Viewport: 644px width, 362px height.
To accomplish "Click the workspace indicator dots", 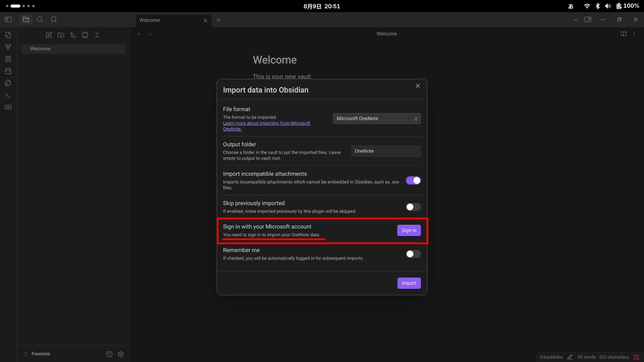I will click(20, 6).
